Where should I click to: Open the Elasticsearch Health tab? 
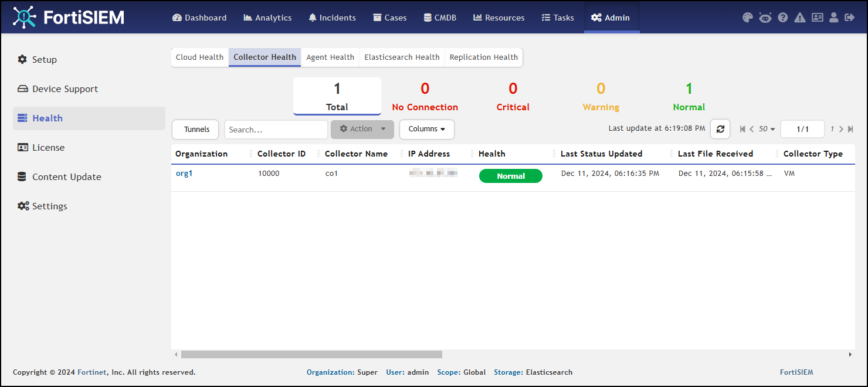pos(402,57)
